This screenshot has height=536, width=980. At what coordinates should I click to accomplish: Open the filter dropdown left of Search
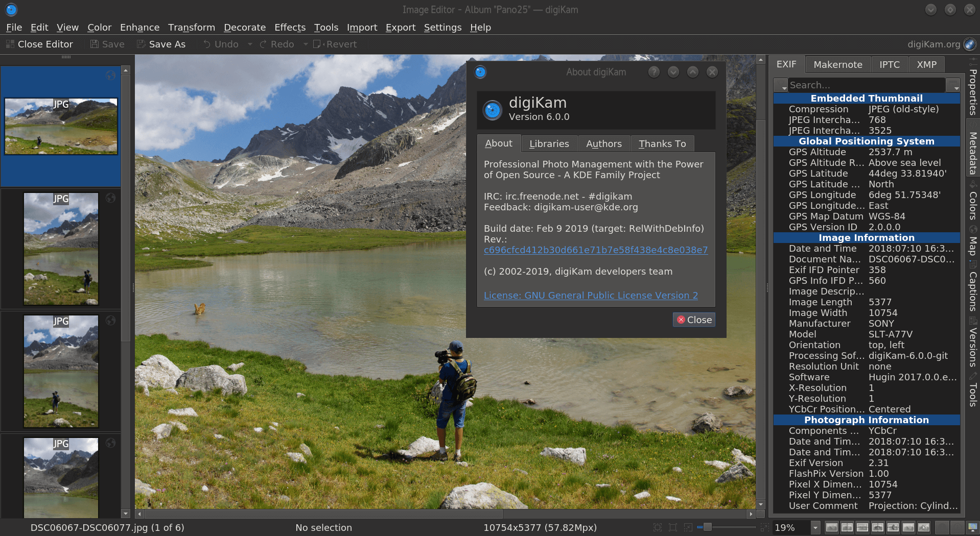780,85
